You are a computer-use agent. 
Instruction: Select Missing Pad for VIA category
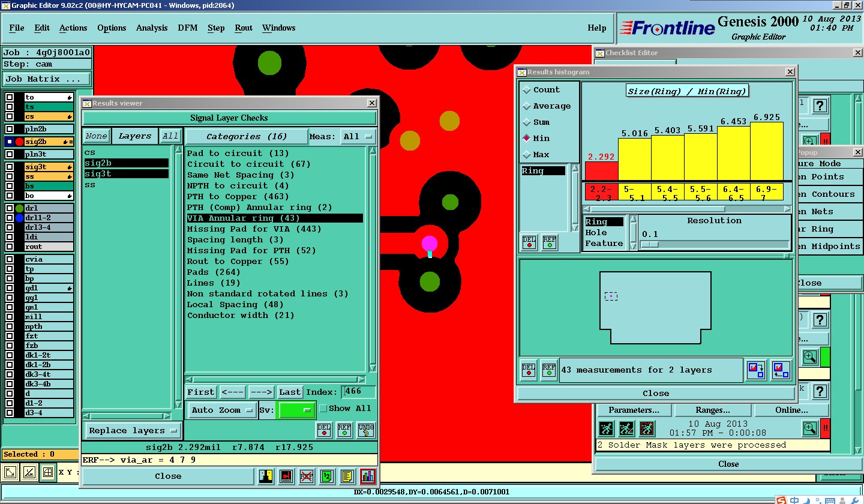pos(254,229)
